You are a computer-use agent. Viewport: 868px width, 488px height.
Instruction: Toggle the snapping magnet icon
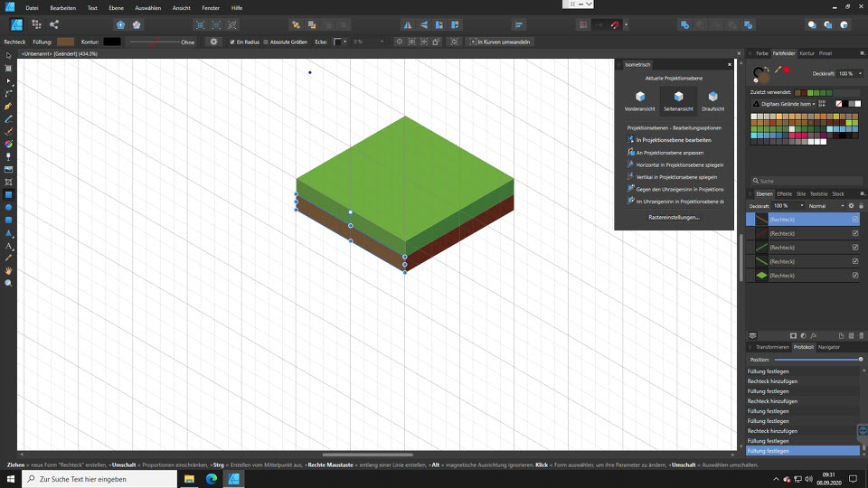(615, 25)
